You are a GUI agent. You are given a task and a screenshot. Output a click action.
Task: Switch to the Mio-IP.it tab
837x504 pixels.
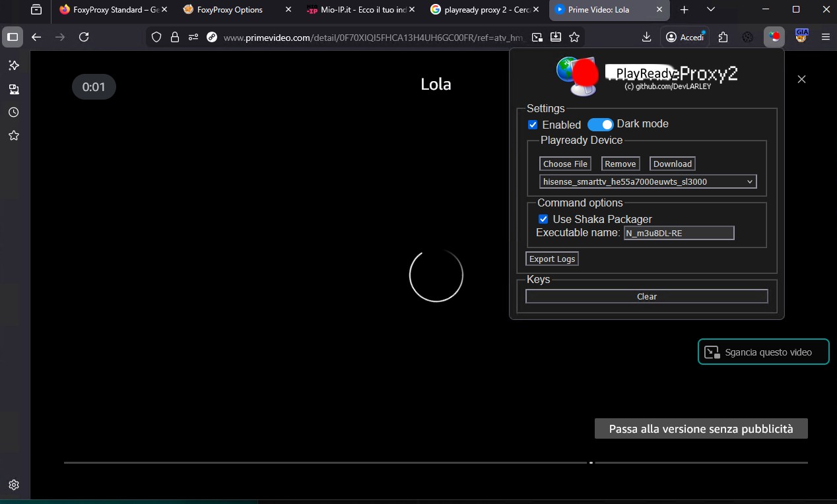click(358, 10)
